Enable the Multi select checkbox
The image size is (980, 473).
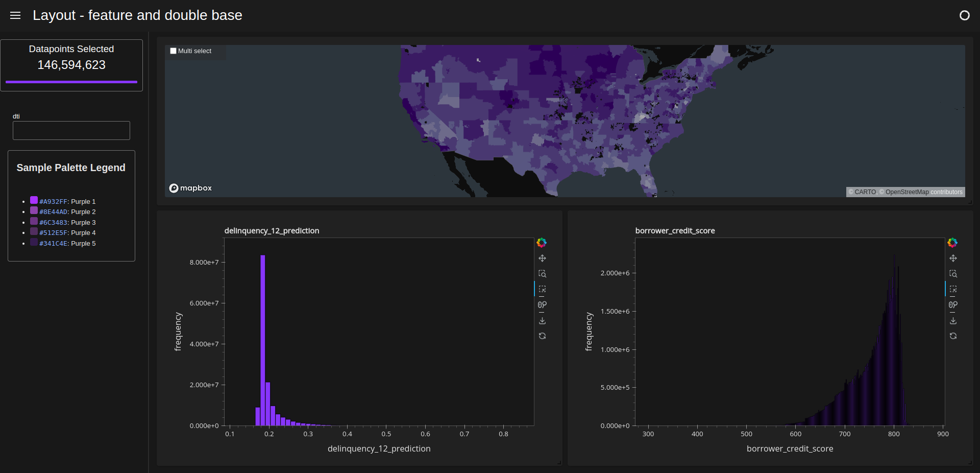pyautogui.click(x=173, y=51)
